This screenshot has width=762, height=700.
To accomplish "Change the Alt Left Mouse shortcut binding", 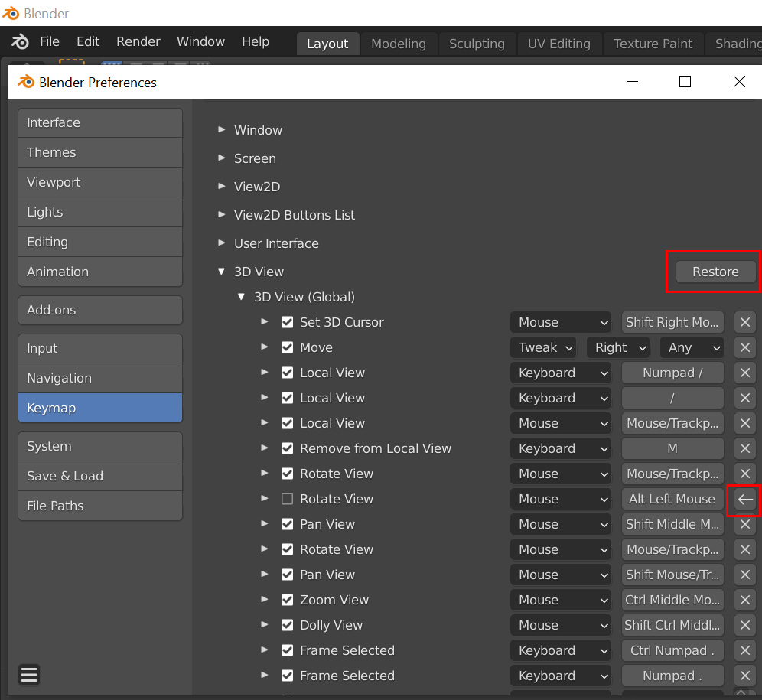I will [672, 500].
